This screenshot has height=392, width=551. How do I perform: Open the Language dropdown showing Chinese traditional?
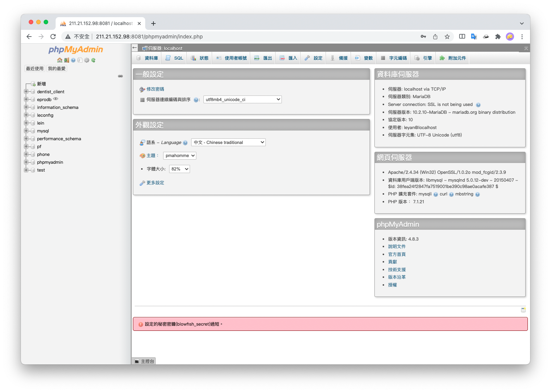click(228, 142)
